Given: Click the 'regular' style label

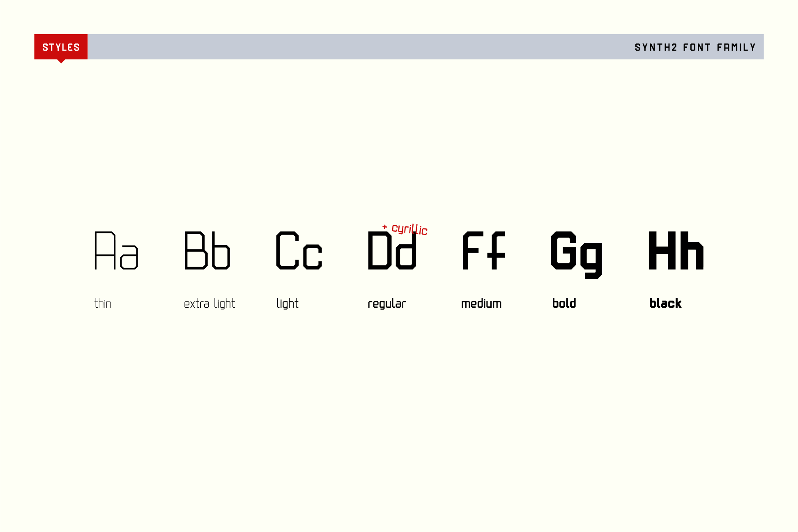Looking at the screenshot, I should [x=386, y=304].
